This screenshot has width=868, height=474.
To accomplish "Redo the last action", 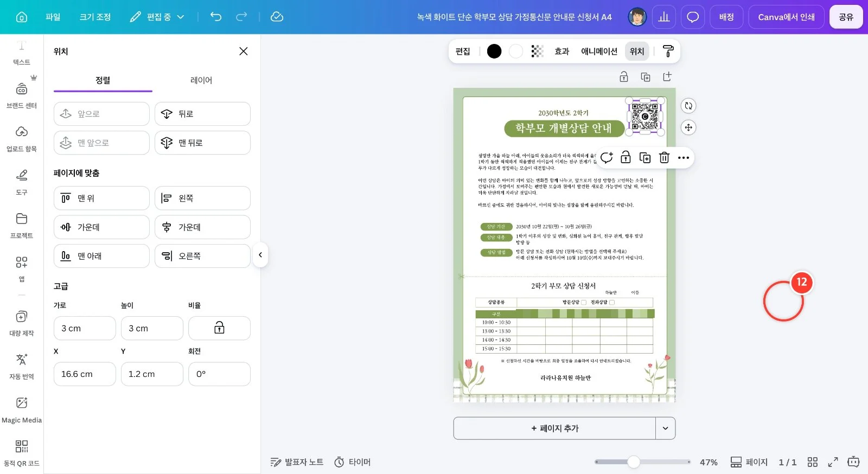I will (241, 17).
